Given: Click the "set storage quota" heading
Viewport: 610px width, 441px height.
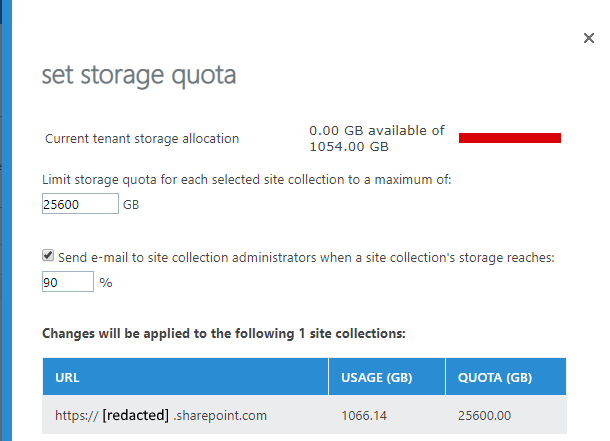Looking at the screenshot, I should click(138, 75).
